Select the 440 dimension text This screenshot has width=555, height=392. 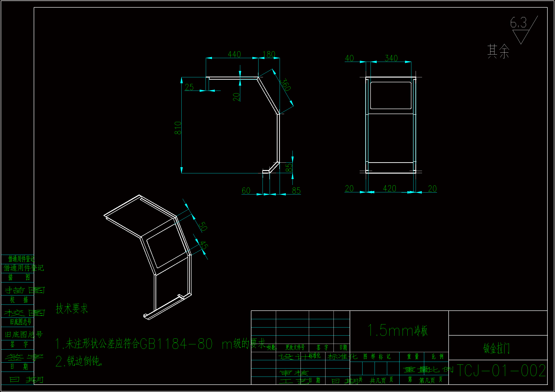coord(234,54)
